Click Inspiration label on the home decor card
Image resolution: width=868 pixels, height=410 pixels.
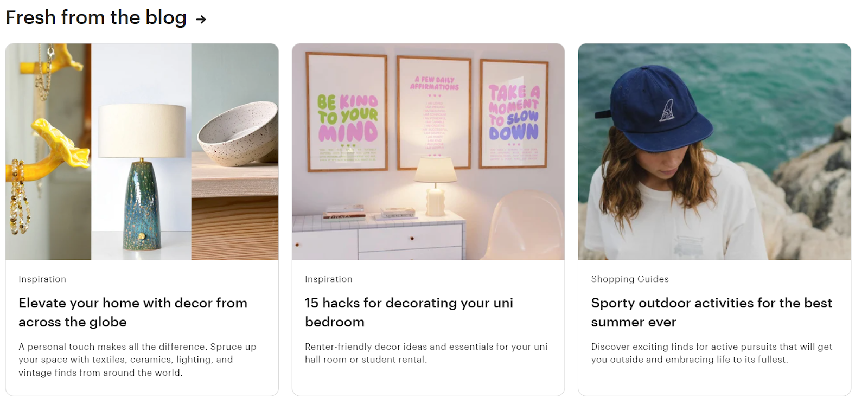[x=42, y=279]
